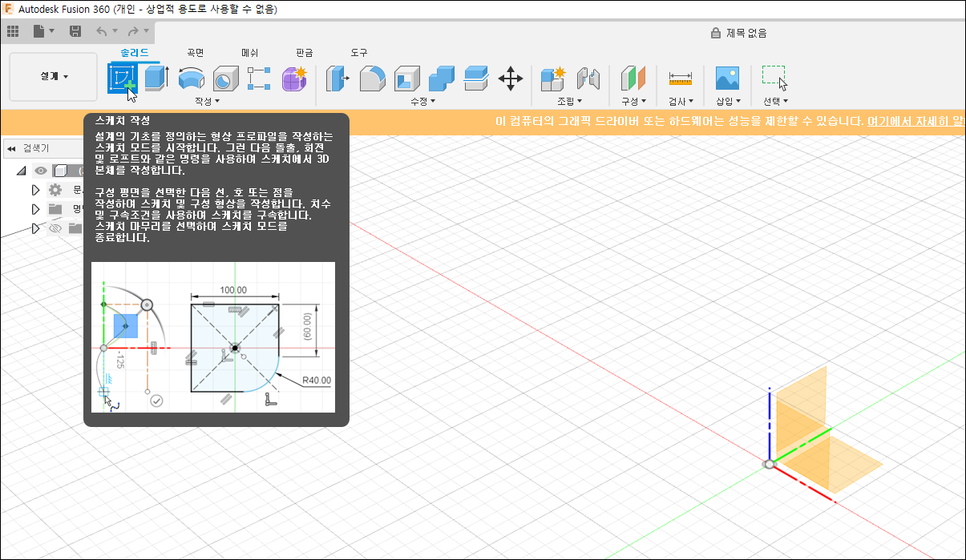Click the origin point in the viewport
The height and width of the screenshot is (560, 966).
770,463
